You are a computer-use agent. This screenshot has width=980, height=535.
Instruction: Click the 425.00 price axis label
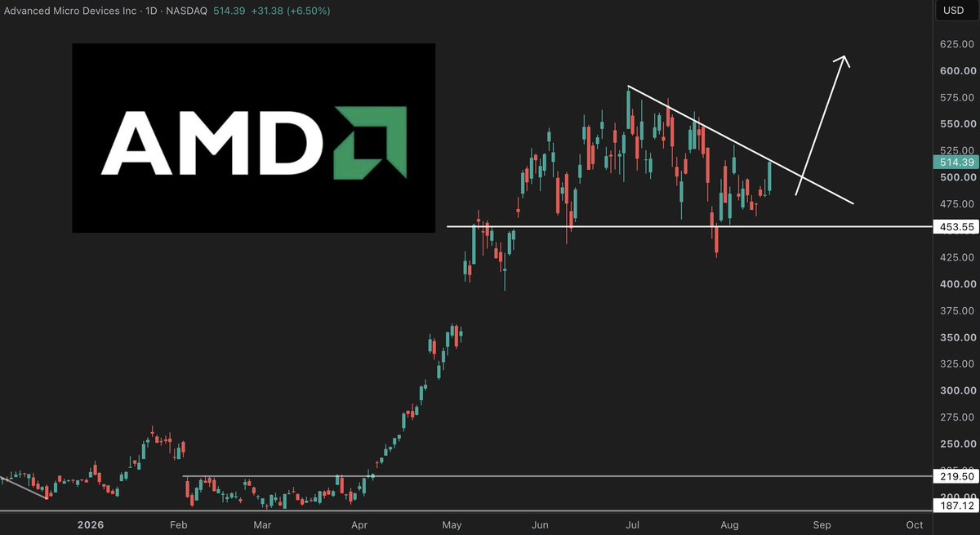click(958, 257)
